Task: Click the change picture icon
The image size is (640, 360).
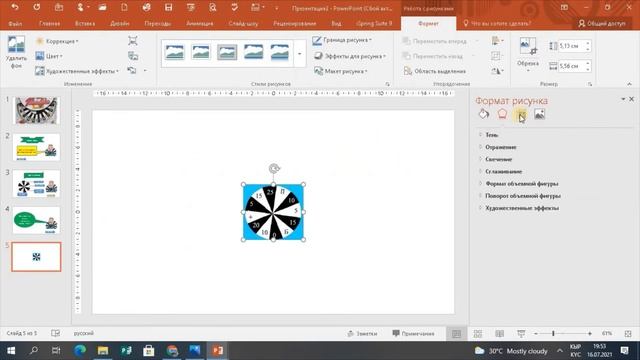Action: point(133,56)
